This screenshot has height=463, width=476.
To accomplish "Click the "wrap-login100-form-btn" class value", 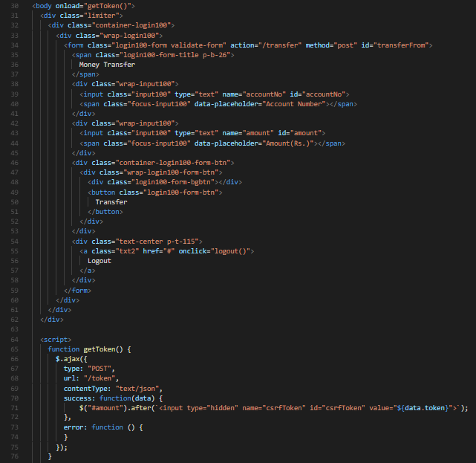I will click(171, 172).
